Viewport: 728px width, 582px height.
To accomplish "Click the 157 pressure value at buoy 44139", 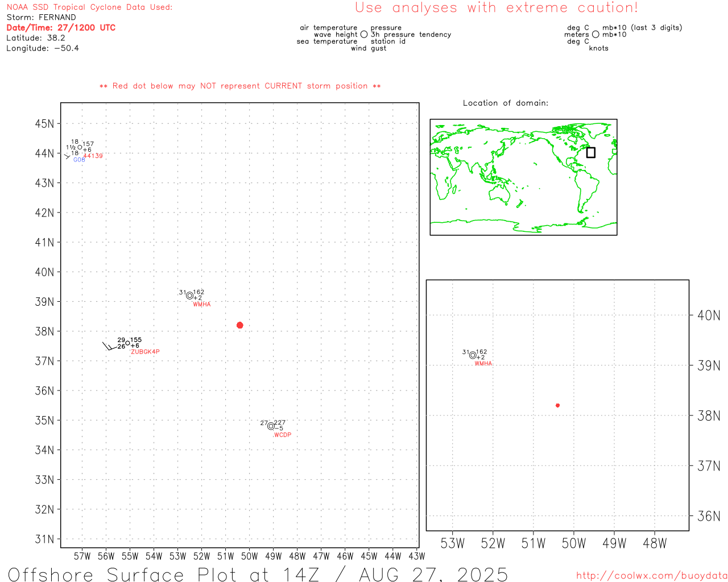I will point(88,144).
